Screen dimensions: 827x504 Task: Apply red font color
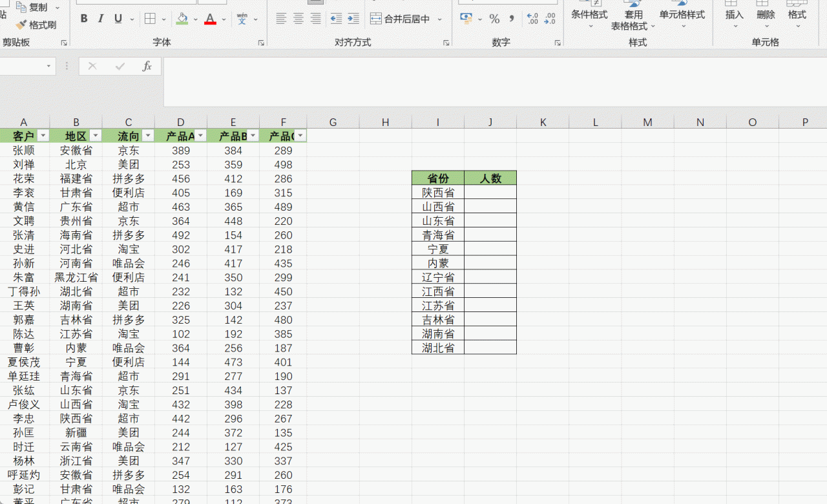(210, 19)
